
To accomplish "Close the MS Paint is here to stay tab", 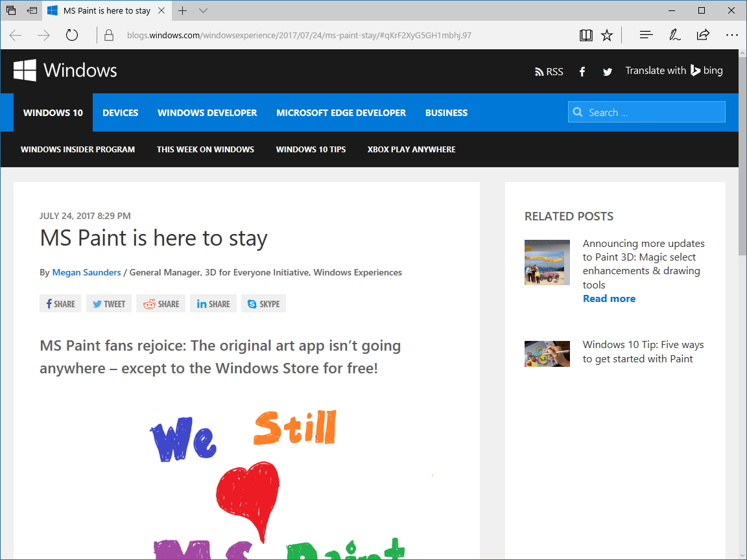I will point(161,10).
